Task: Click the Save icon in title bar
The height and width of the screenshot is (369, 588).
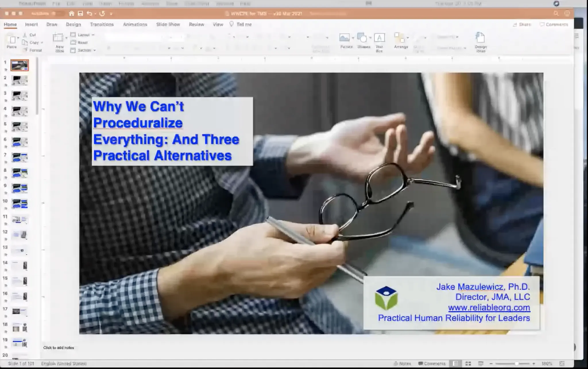Action: coord(80,14)
